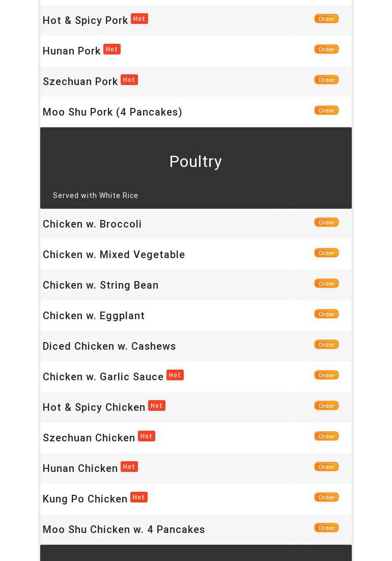Click Order beside Hunan Chicken

(326, 467)
